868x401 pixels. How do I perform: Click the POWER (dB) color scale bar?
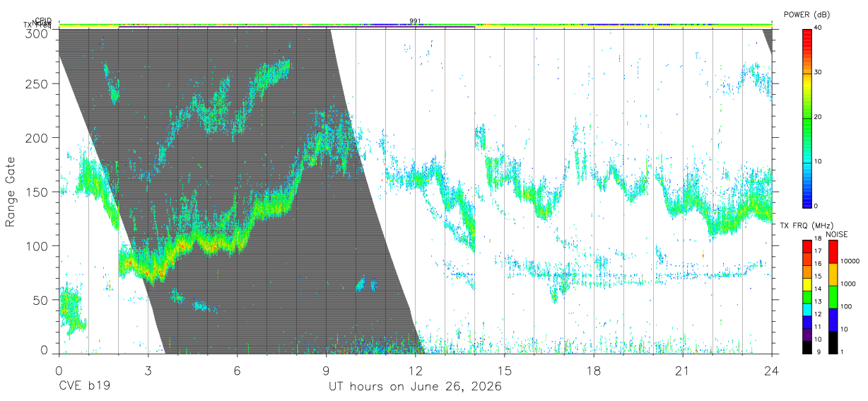pos(807,117)
